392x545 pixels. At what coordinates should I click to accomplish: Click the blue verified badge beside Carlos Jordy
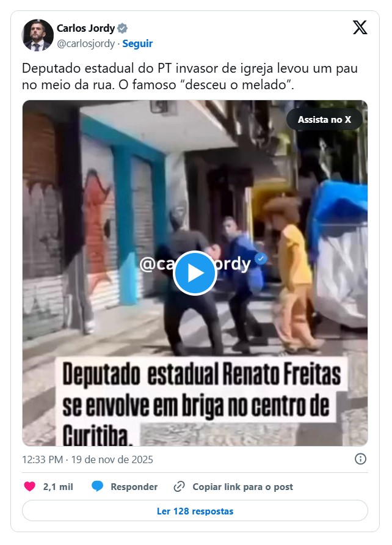[x=122, y=28]
